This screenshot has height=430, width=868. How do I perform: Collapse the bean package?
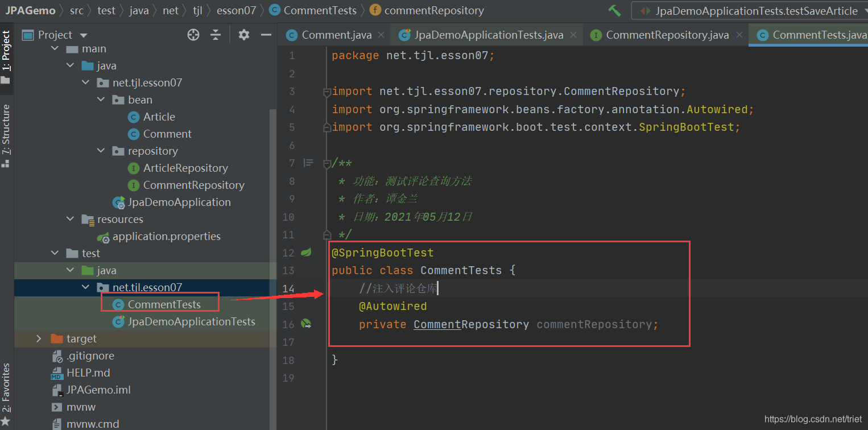pos(101,100)
